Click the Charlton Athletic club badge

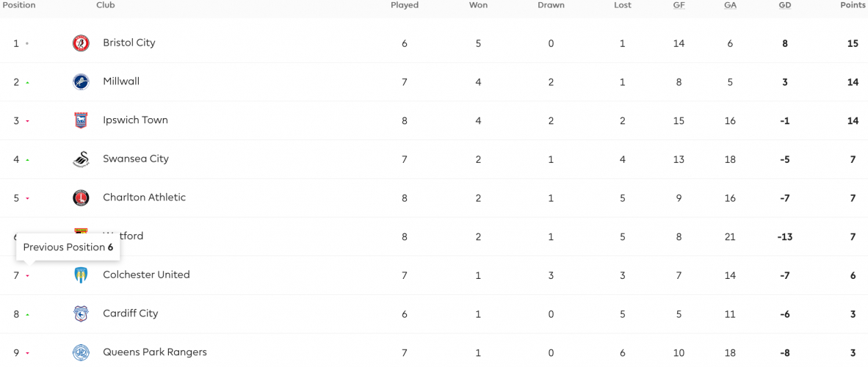point(81,197)
